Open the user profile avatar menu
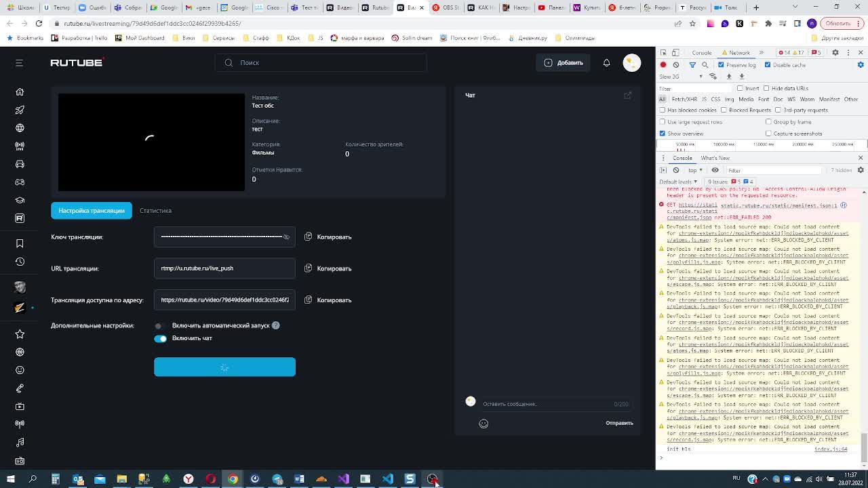 tap(631, 62)
